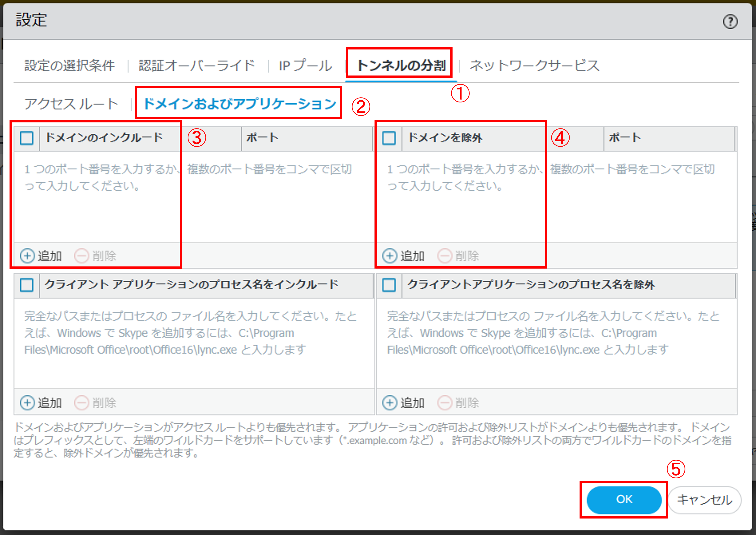Click add icon under ドメインのインクルード list

[x=27, y=256]
